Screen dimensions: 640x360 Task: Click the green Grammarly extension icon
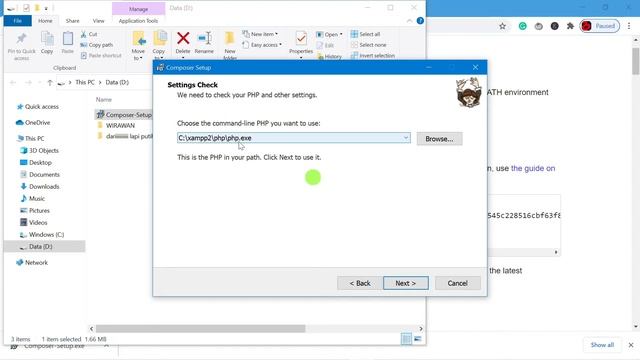[x=522, y=27]
